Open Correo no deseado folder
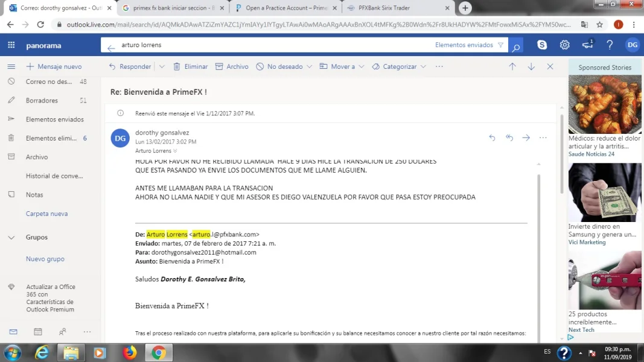Image resolution: width=644 pixels, height=362 pixels. pyautogui.click(x=50, y=81)
